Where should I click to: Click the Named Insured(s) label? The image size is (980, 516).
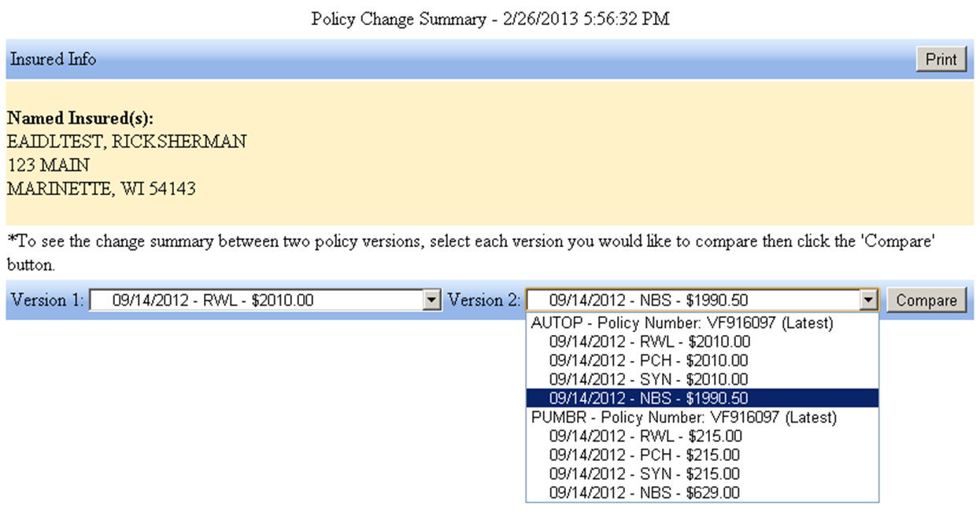tap(80, 119)
